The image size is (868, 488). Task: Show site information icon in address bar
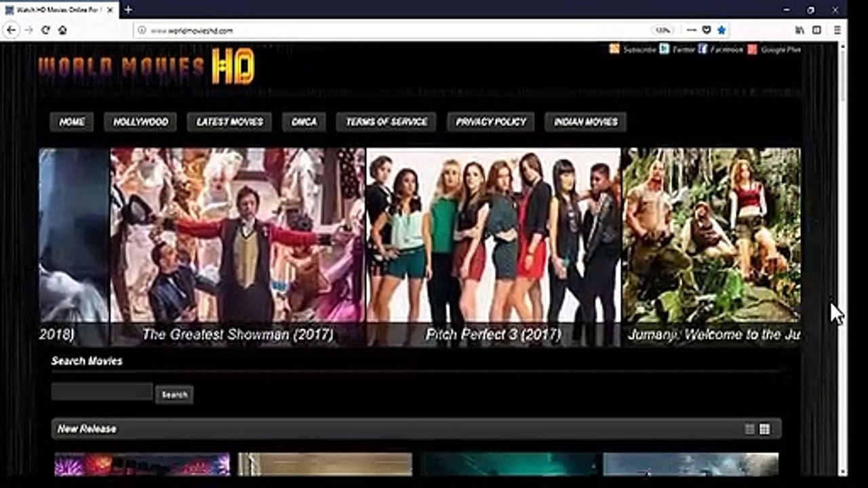pyautogui.click(x=142, y=30)
